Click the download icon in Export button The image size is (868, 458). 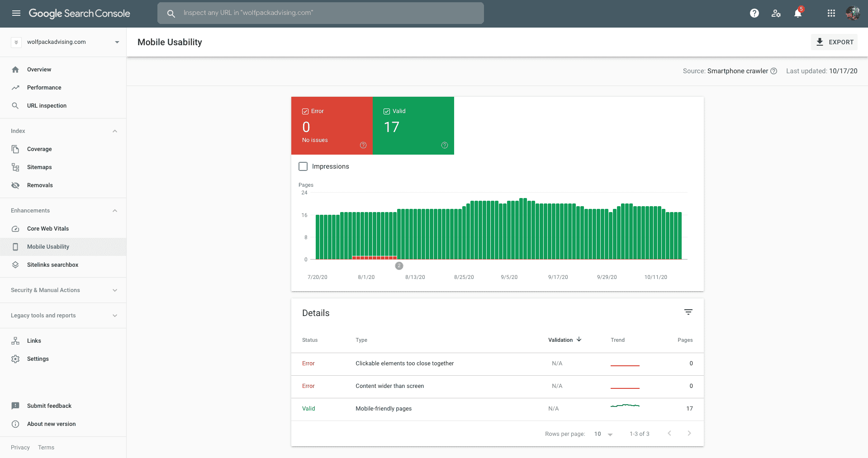click(820, 42)
